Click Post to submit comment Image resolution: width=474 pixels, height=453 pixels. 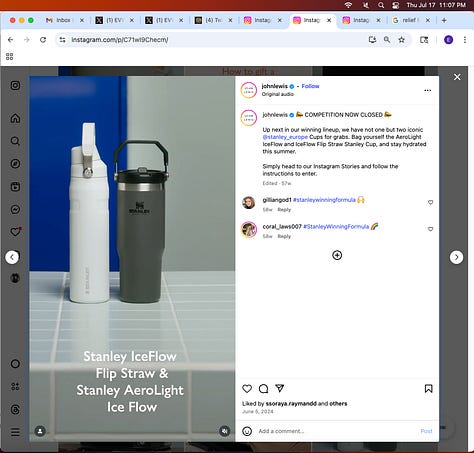(x=426, y=431)
